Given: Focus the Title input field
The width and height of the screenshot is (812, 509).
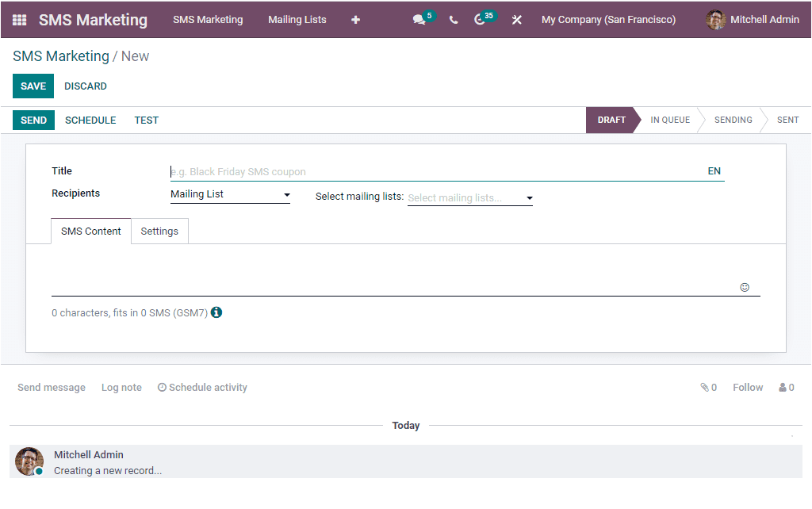Looking at the screenshot, I should click(x=437, y=172).
